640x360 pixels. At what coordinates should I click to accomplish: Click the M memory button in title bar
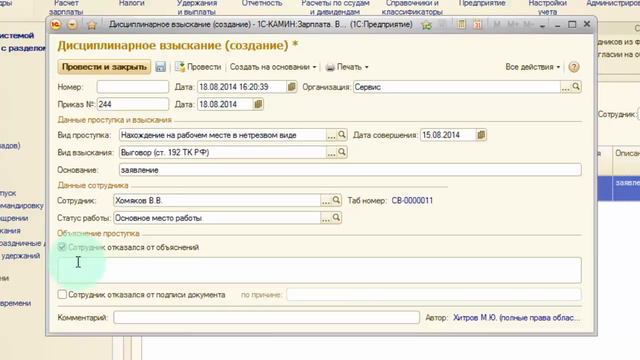[x=496, y=25]
